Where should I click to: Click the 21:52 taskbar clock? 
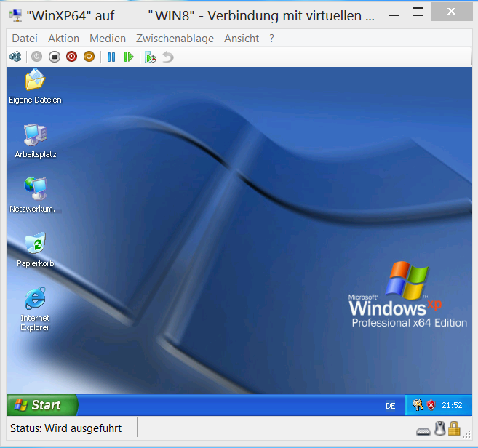452,405
